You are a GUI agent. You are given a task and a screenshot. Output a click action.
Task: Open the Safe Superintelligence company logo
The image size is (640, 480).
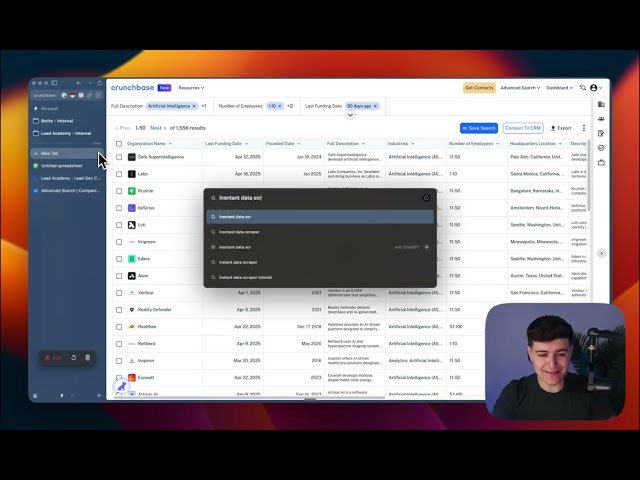(131, 157)
